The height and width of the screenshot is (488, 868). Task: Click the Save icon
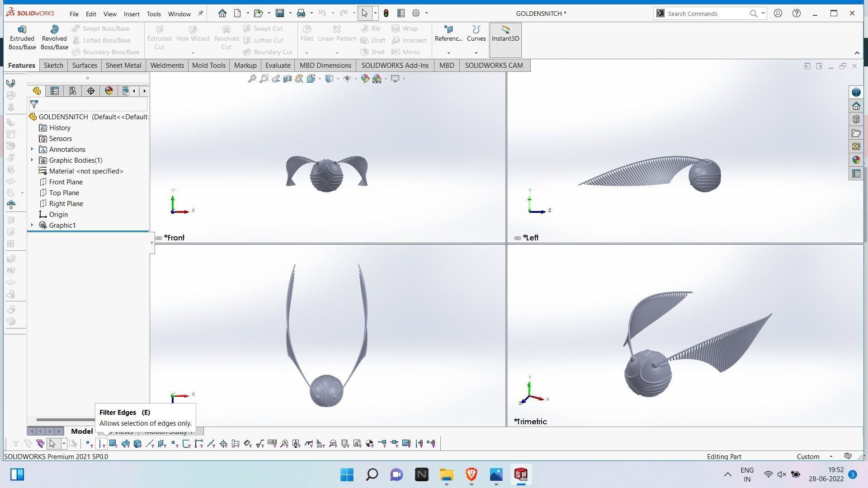(280, 13)
